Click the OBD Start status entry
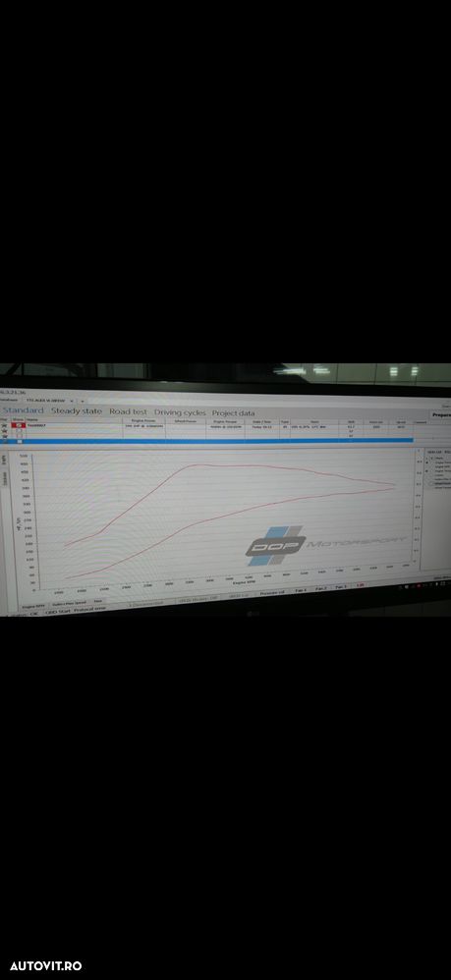451x980 pixels. point(58,612)
